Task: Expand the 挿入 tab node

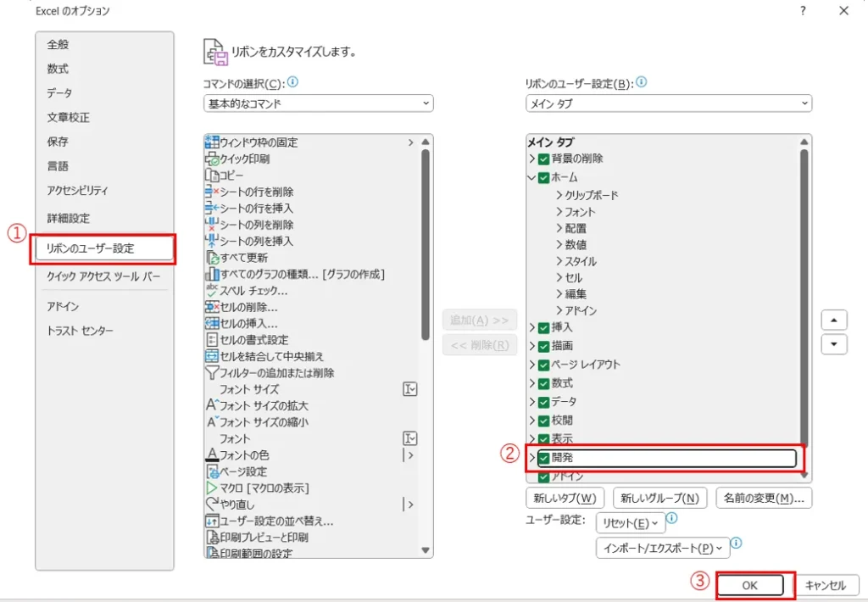Action: click(531, 328)
